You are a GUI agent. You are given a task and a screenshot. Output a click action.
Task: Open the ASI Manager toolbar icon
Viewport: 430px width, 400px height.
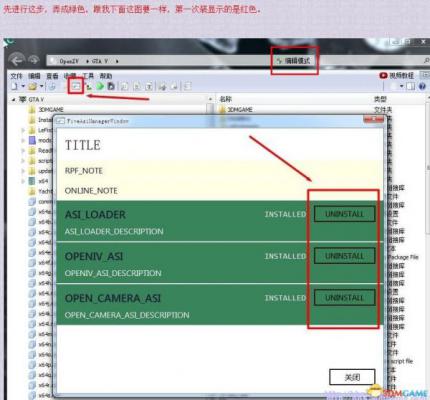pyautogui.click(x=76, y=86)
